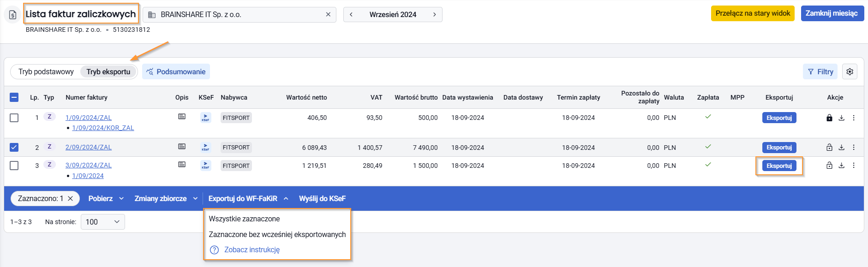The height and width of the screenshot is (267, 868).
Task: Click FITSPORT buyer tag on 2/09/2024/ZAL
Action: click(236, 148)
